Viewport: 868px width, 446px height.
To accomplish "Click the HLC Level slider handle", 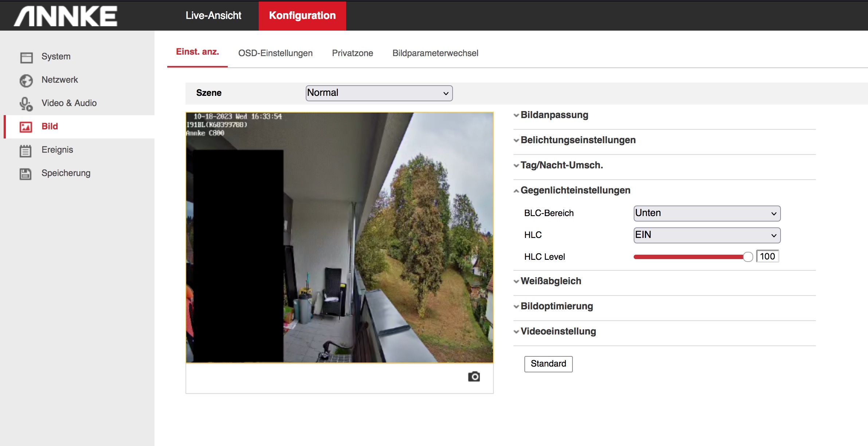I will pos(748,257).
